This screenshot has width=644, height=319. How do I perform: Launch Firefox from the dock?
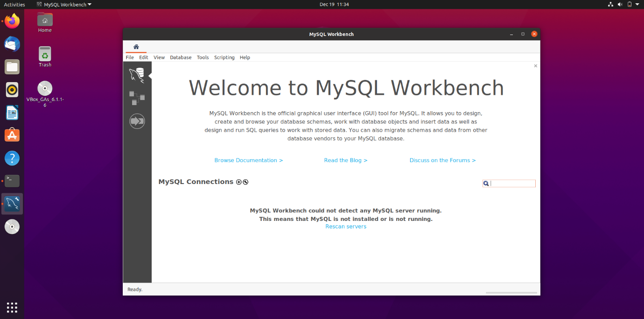tap(12, 21)
